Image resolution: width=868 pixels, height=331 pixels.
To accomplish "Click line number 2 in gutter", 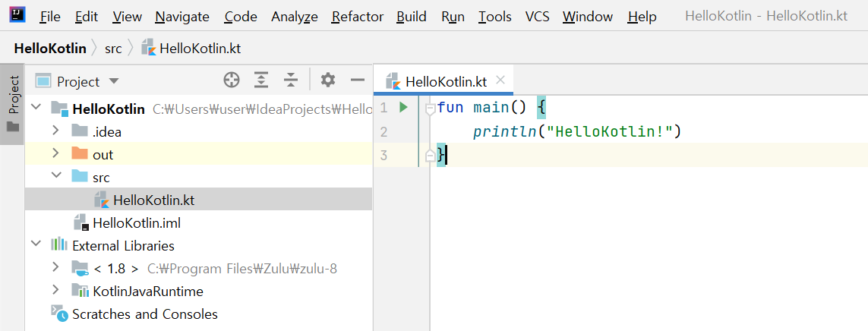I will [x=384, y=132].
